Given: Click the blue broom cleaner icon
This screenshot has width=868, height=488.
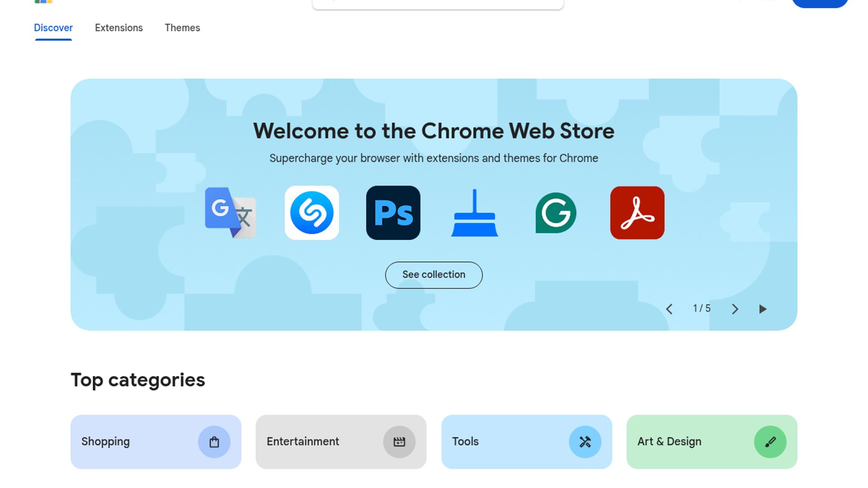Looking at the screenshot, I should pyautogui.click(x=474, y=212).
